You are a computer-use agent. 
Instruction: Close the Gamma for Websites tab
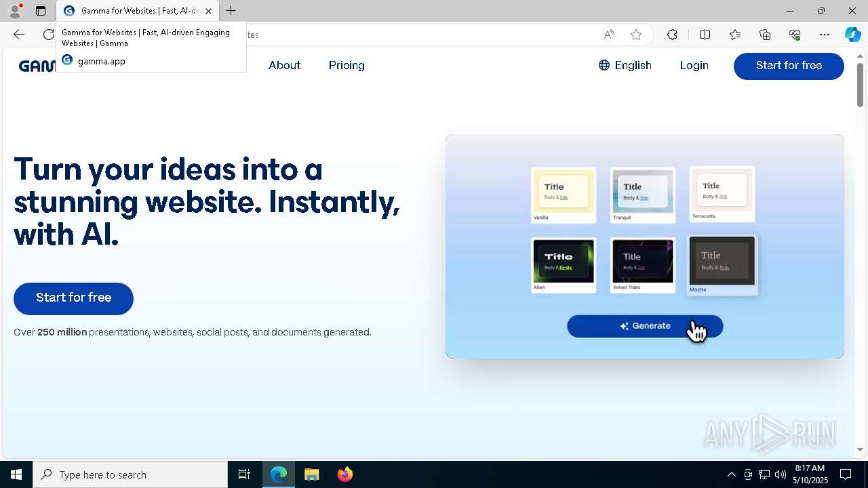pos(208,11)
